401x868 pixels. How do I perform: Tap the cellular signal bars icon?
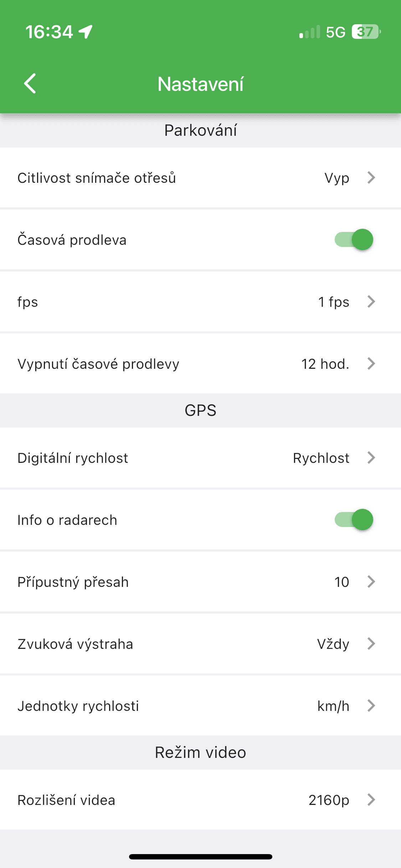click(x=310, y=32)
